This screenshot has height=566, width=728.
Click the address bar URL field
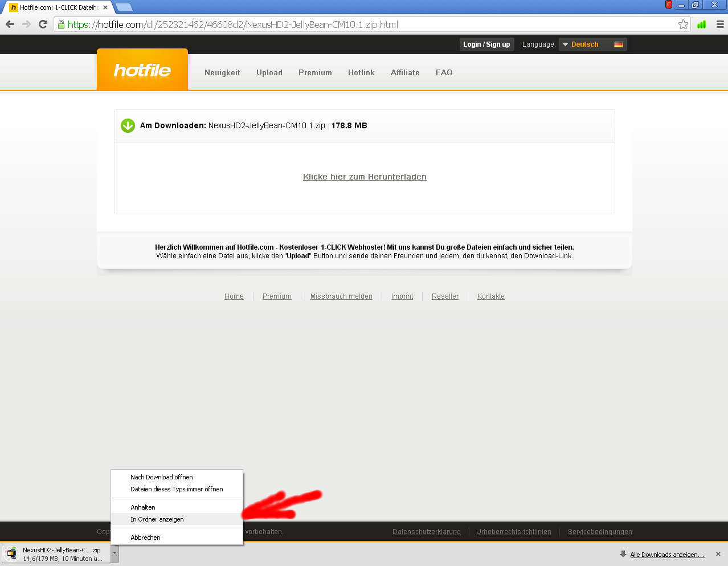click(365, 25)
